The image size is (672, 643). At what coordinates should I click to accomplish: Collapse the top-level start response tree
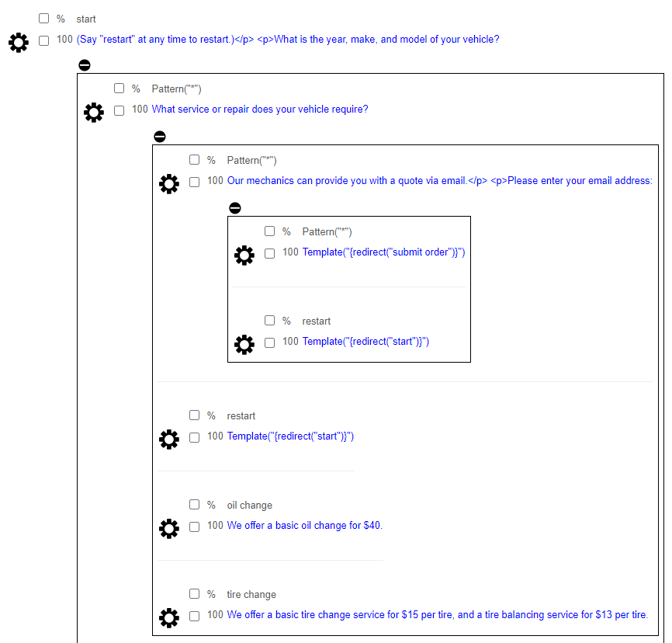(85, 65)
